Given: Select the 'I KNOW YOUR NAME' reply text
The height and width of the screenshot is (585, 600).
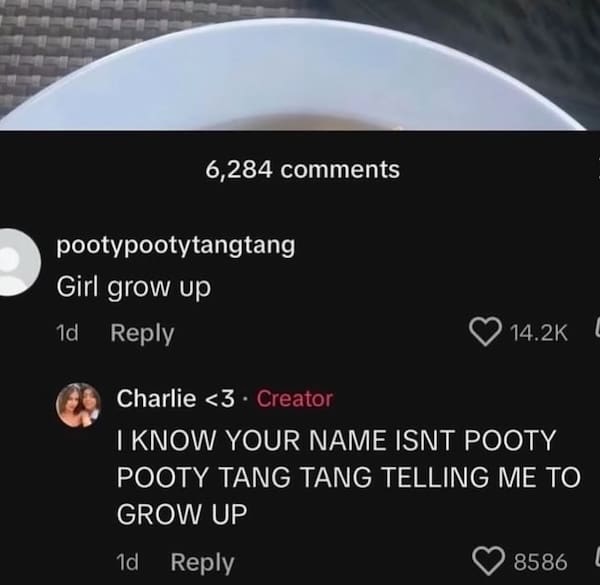Looking at the screenshot, I should (x=349, y=477).
